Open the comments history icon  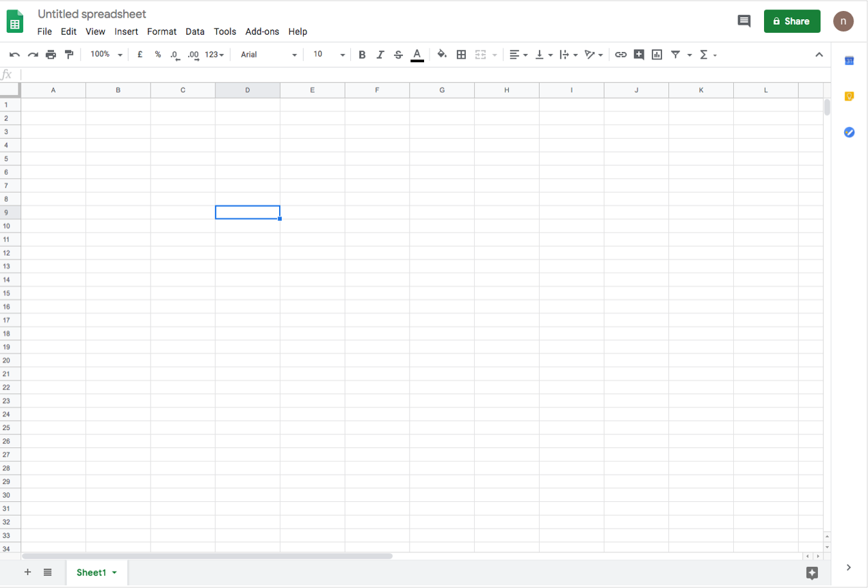[744, 21]
